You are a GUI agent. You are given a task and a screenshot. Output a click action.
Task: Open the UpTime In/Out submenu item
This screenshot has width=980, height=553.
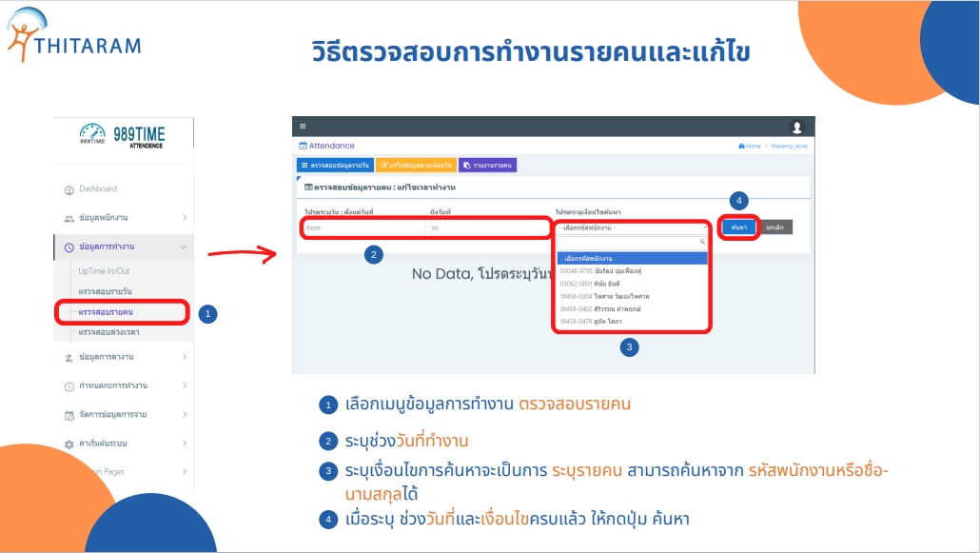(x=104, y=271)
